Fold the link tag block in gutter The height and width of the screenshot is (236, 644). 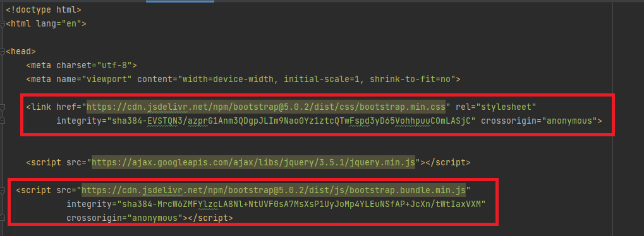point(3,107)
